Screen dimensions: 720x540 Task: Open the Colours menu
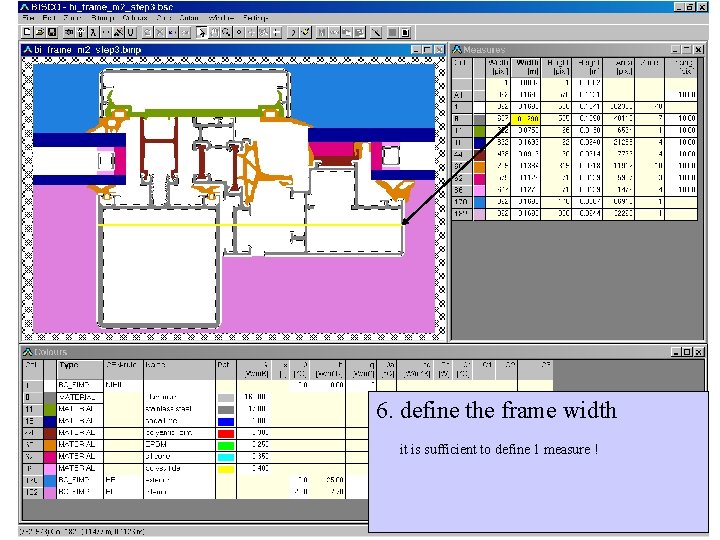pos(135,18)
